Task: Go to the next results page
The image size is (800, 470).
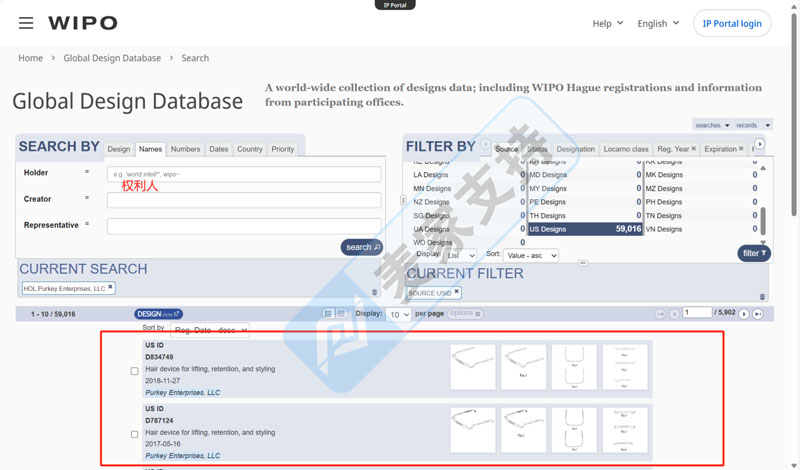Action: (744, 314)
